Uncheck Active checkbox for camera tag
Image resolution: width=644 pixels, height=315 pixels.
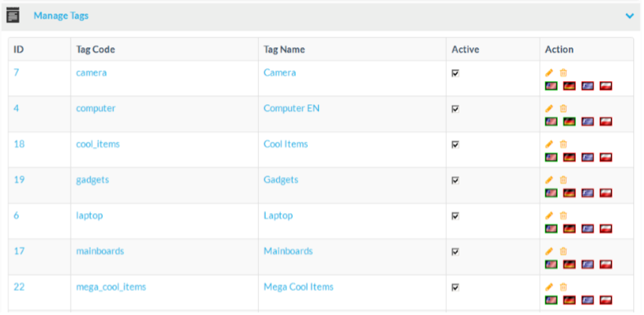point(455,73)
